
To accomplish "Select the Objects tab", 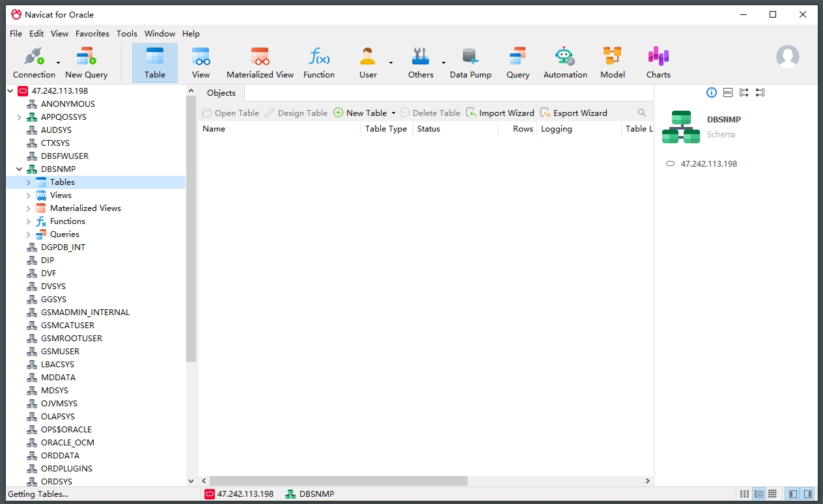I will [221, 93].
